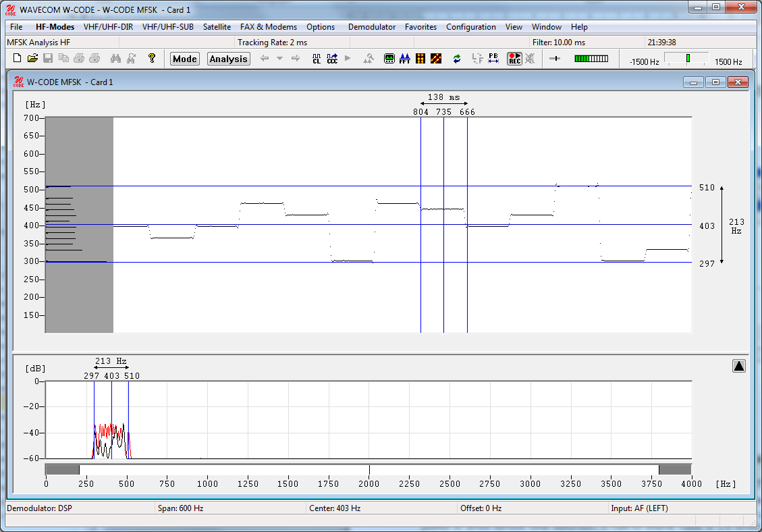Open the Window menu
Viewport: 762px width, 532px height.
546,27
